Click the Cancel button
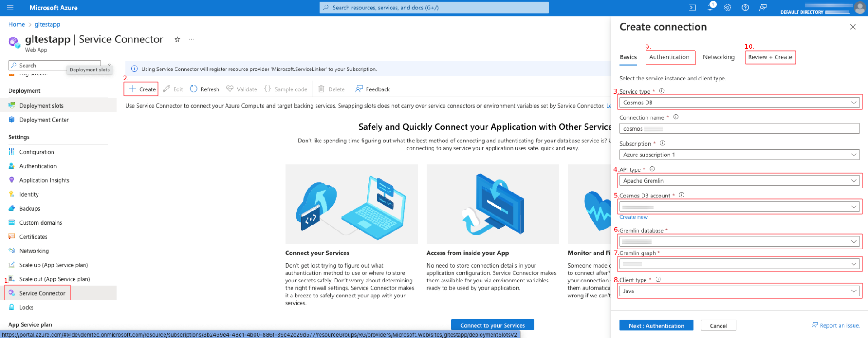Screen dimensions: 868x338 tap(718, 325)
